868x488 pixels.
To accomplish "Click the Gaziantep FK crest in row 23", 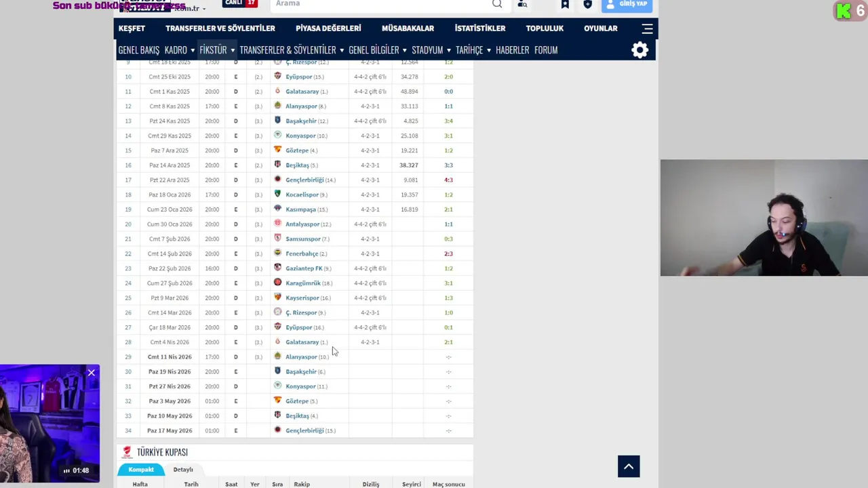I will tap(277, 268).
